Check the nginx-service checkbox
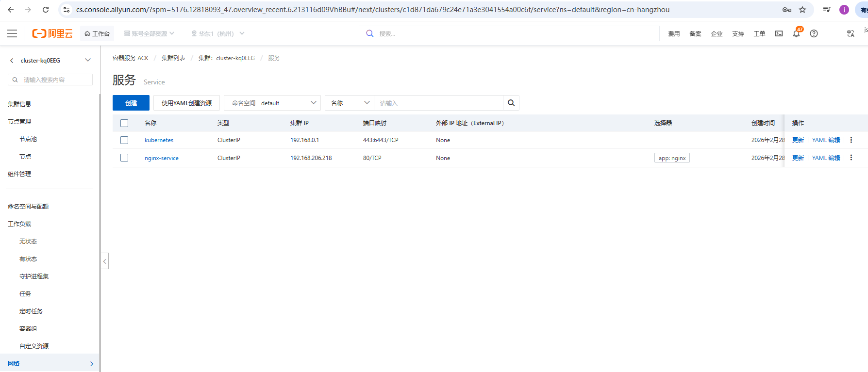Viewport: 868px width, 372px height. point(124,158)
